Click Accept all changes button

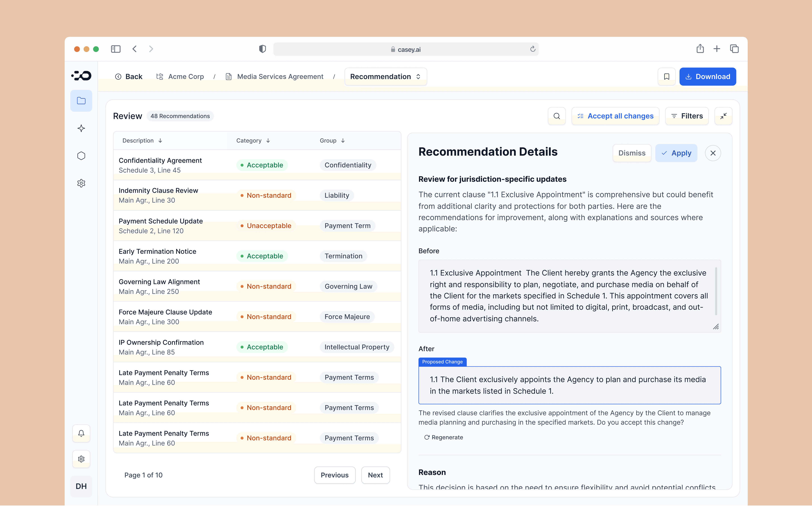[615, 116]
